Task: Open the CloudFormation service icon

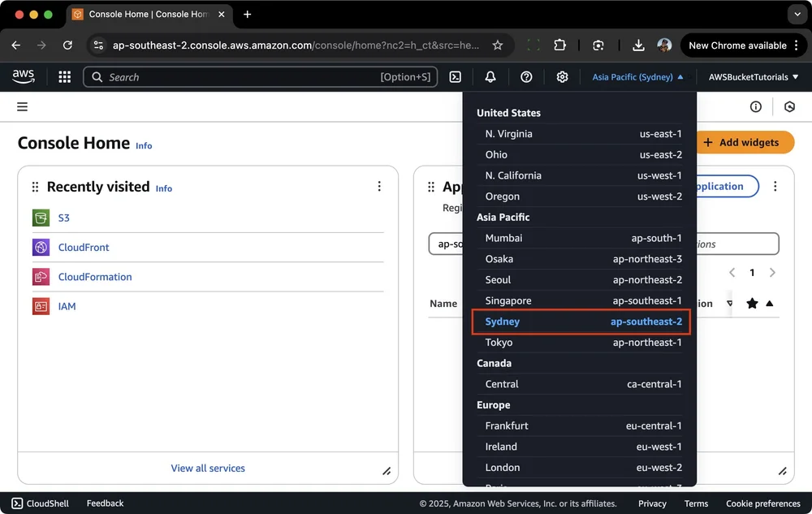Action: tap(41, 277)
